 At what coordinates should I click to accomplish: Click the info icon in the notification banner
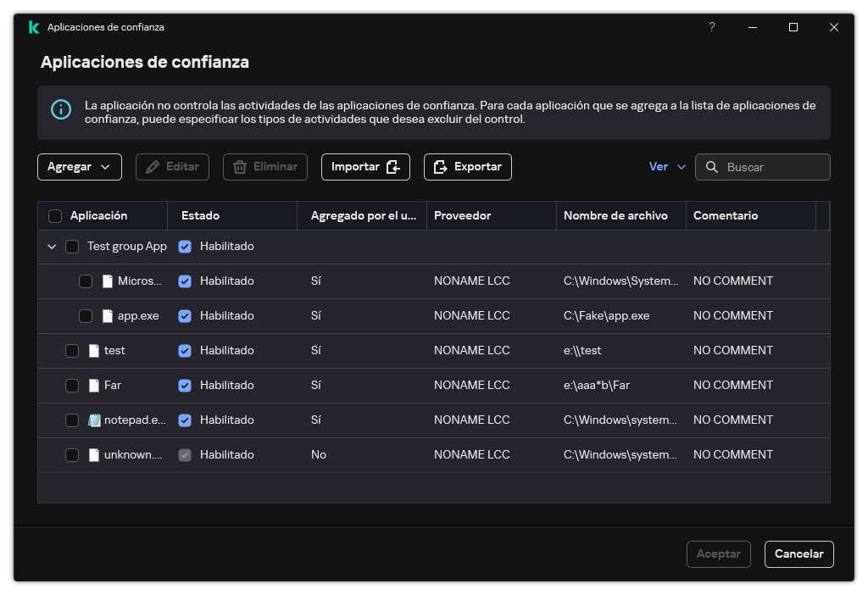(x=59, y=111)
